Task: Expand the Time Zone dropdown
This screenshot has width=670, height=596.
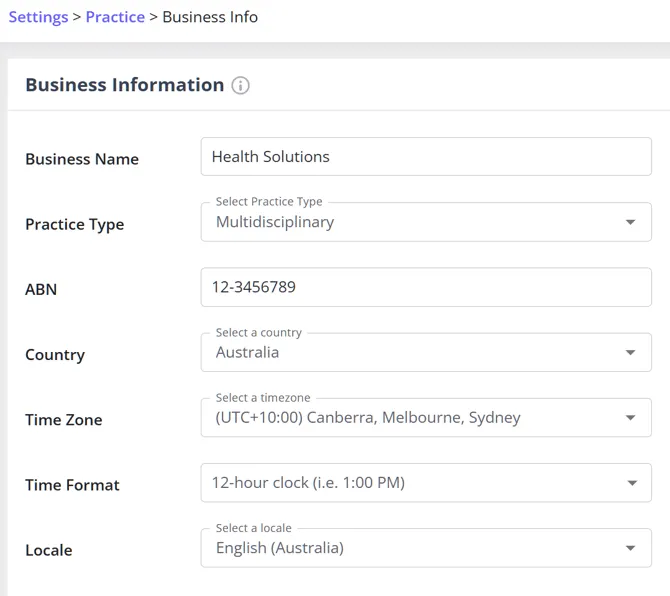Action: [426, 417]
